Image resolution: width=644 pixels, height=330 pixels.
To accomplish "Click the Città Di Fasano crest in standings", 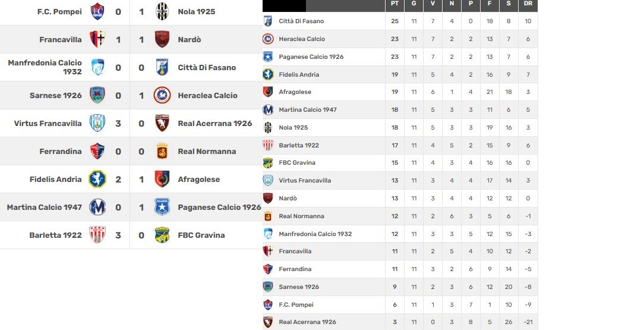I will (x=268, y=21).
